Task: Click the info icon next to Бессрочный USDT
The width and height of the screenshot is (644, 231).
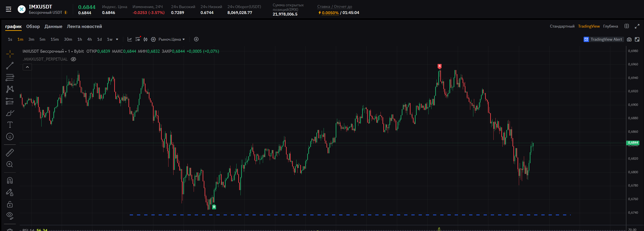Action: tap(66, 12)
